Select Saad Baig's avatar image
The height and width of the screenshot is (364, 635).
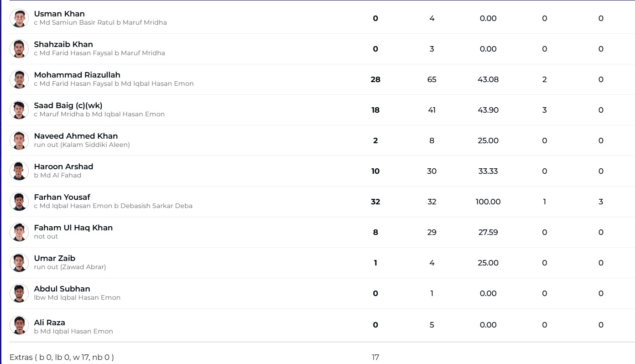[19, 110]
